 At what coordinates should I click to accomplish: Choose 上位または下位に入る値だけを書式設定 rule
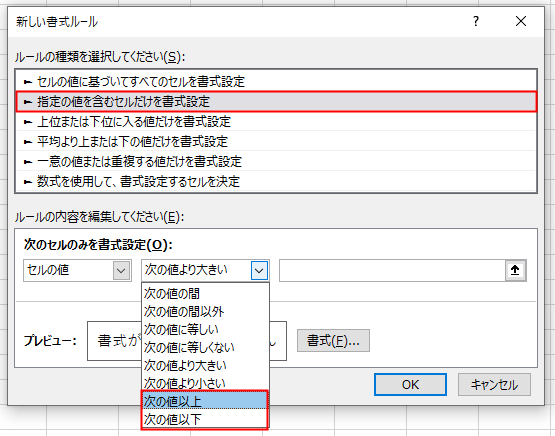pos(276,121)
